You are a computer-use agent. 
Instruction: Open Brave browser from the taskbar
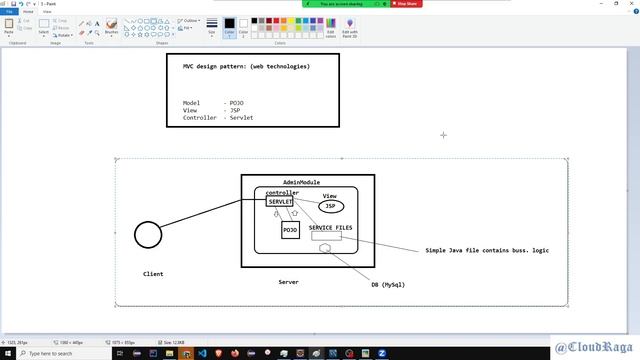219,353
